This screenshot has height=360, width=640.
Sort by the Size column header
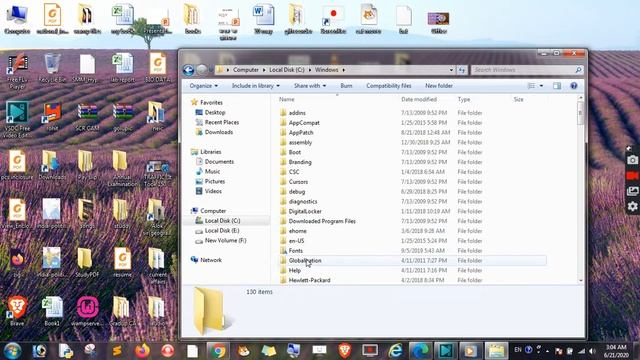coord(518,99)
